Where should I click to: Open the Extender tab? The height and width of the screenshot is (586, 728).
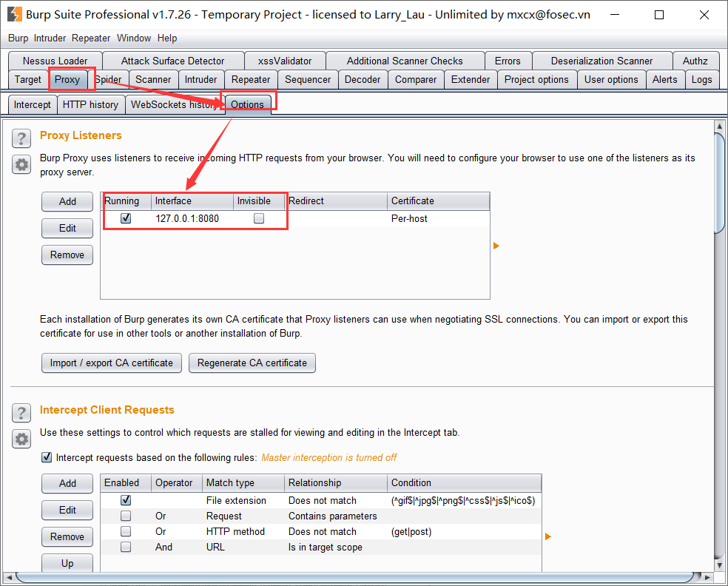[471, 79]
